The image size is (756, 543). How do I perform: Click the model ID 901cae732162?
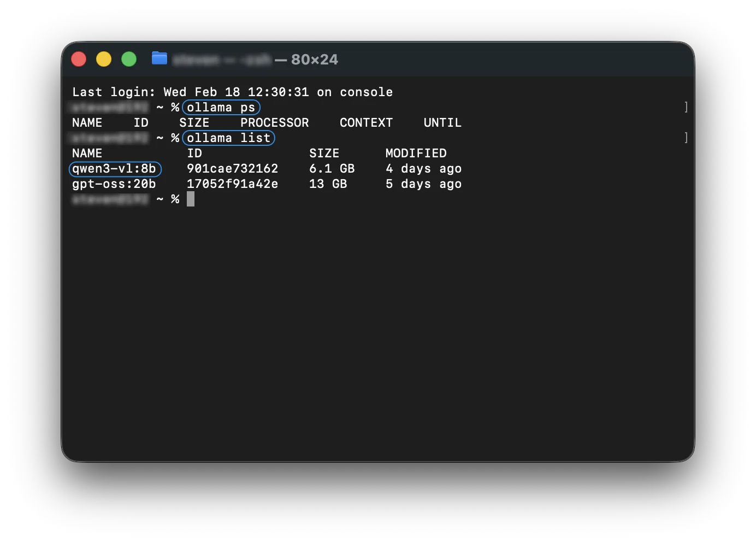[232, 169]
